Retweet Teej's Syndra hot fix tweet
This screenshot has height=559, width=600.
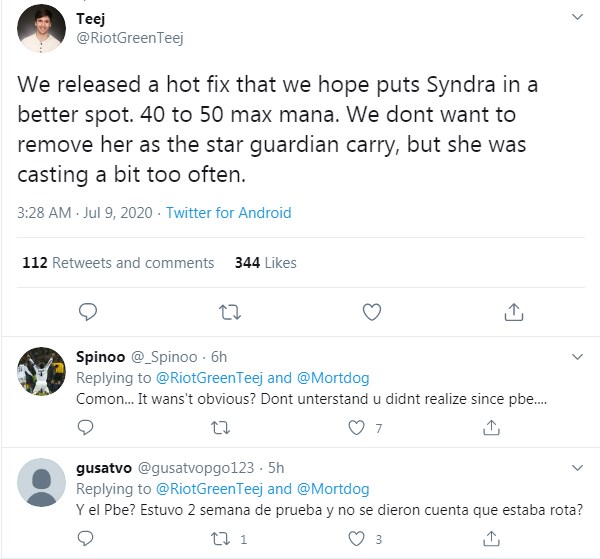(230, 312)
